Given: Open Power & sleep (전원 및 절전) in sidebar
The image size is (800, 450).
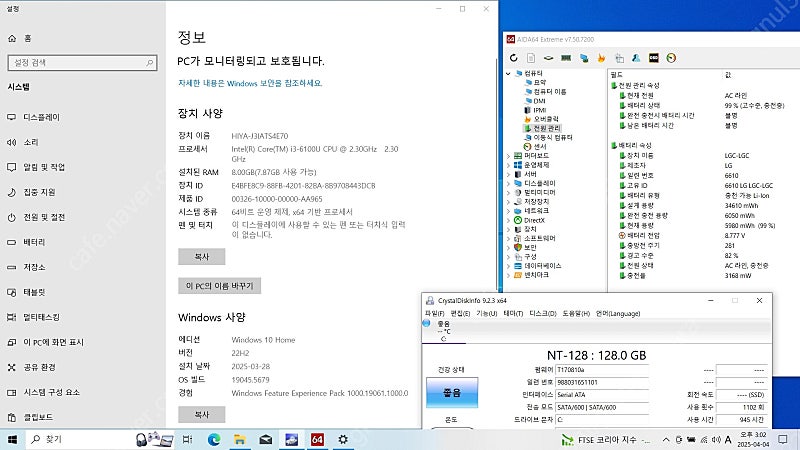Looking at the screenshot, I should click(82, 217).
